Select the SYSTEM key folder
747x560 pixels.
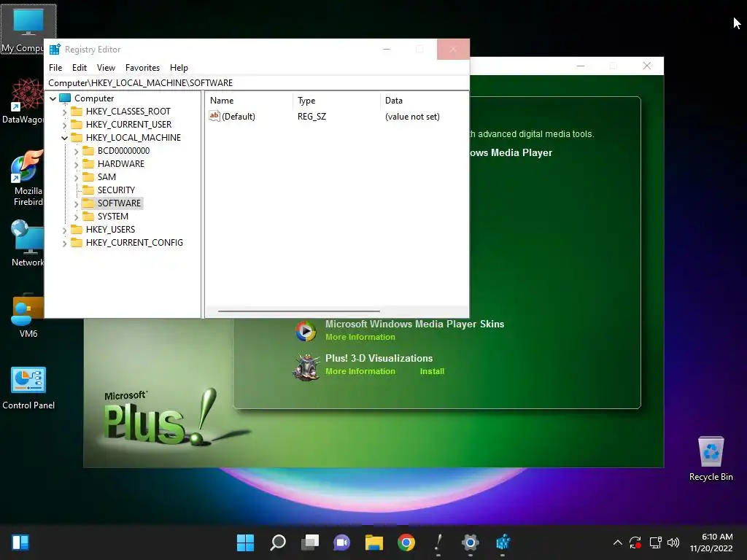point(112,216)
